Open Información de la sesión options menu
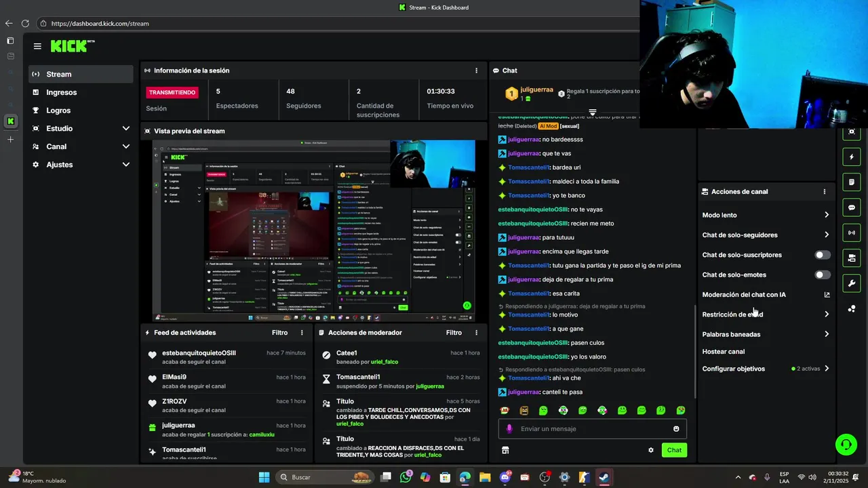 (x=476, y=70)
